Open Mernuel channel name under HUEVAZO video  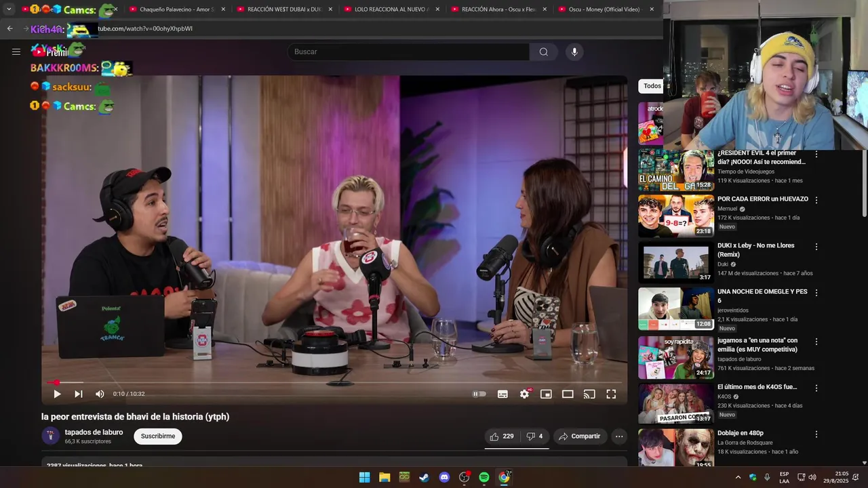(x=727, y=209)
